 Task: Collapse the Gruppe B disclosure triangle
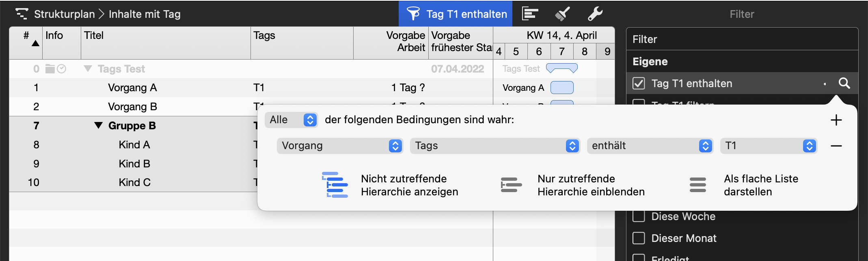point(98,126)
